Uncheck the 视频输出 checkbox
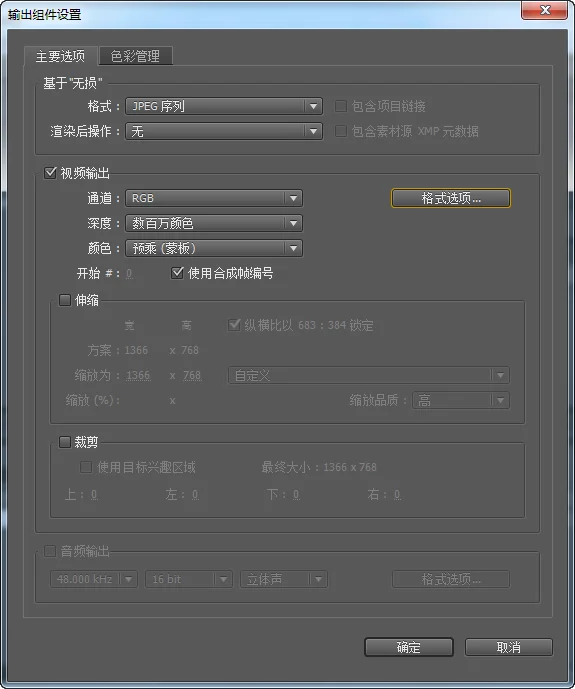Screen dimensions: 575x689 (x=50, y=173)
